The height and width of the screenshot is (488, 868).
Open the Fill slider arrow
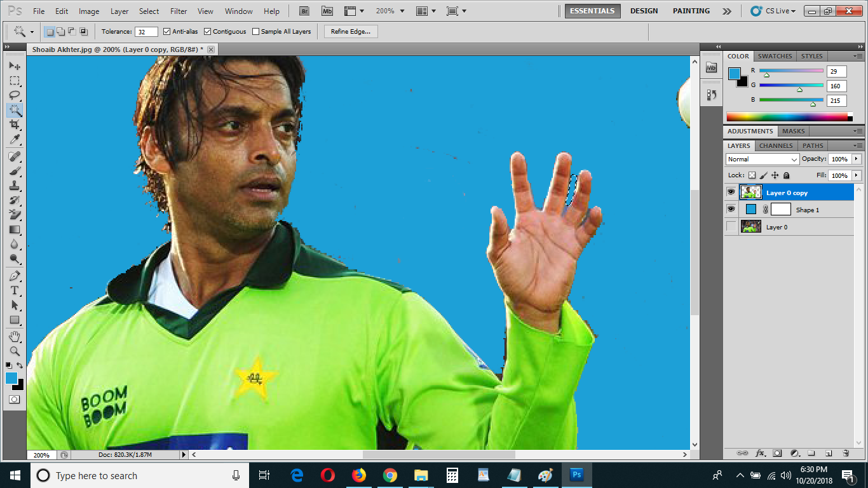(857, 175)
